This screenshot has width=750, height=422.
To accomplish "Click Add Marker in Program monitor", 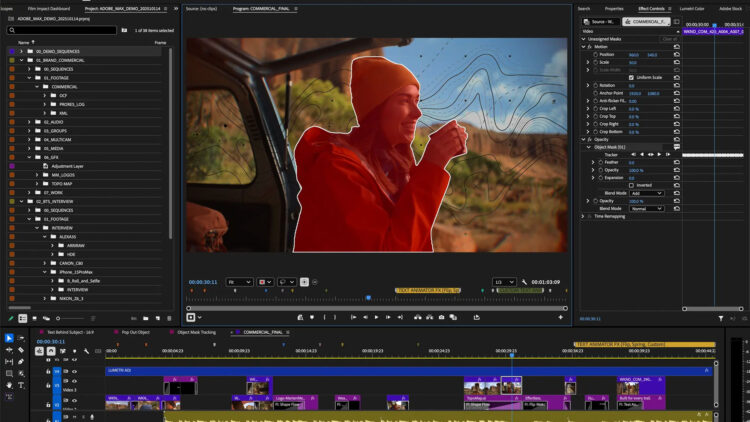I will pos(312,317).
